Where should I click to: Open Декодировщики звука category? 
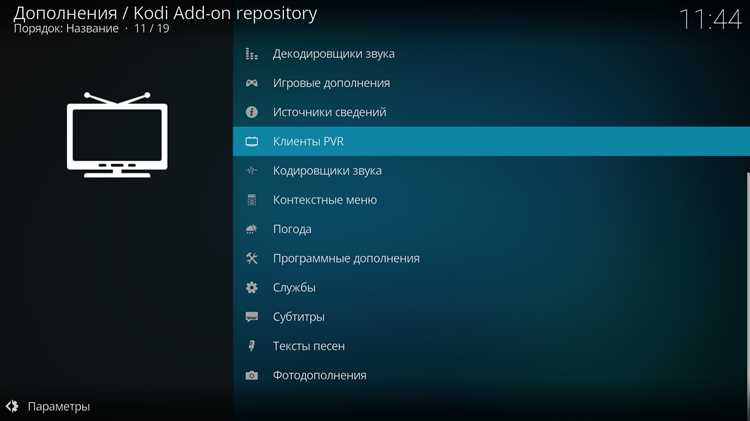click(491, 54)
